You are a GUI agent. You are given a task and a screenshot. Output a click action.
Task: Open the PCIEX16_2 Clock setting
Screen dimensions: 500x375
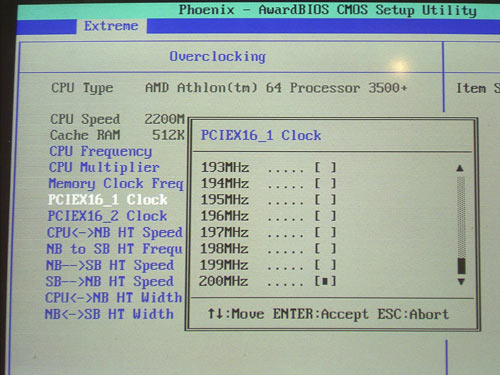click(x=107, y=216)
